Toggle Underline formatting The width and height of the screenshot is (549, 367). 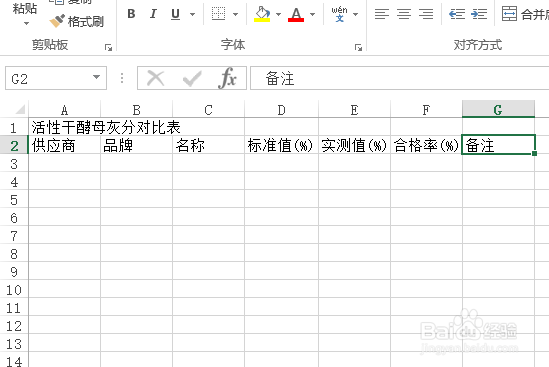click(x=175, y=14)
